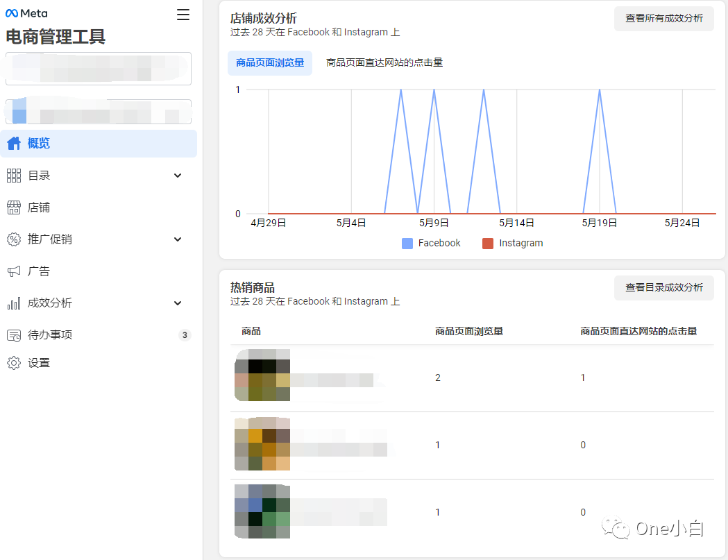Open the 广告 ads megaphone icon

tap(13, 271)
